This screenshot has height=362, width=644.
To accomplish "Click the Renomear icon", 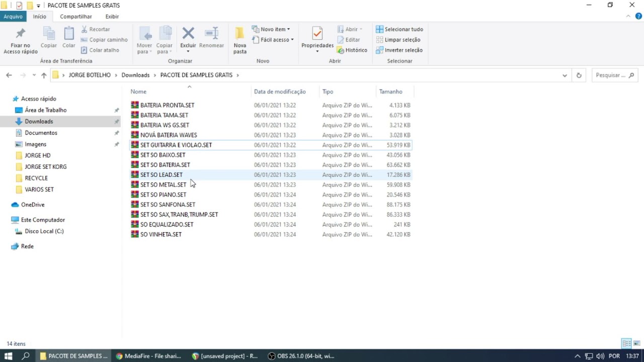I will tap(211, 34).
